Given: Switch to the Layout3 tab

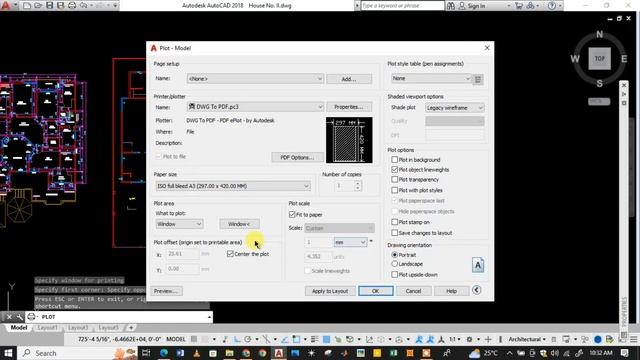Looking at the screenshot, I should [x=78, y=328].
